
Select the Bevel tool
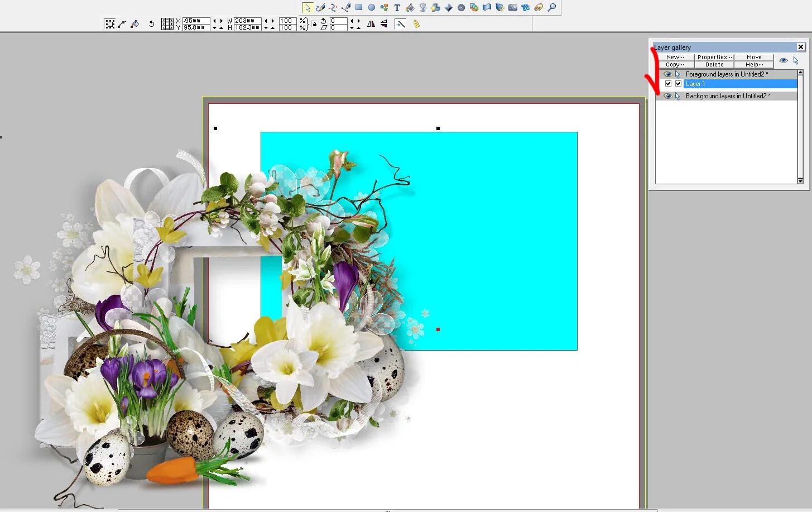coord(449,8)
